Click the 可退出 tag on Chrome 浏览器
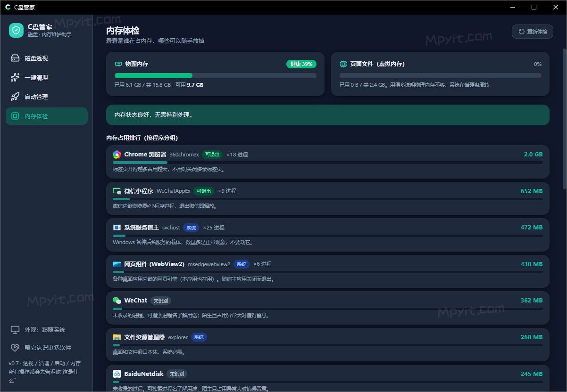Image resolution: width=567 pixels, height=392 pixels. click(x=212, y=155)
